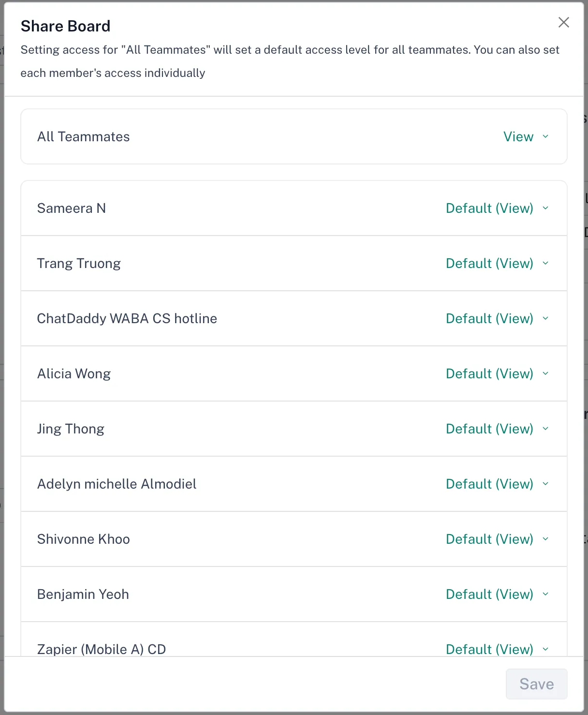
Task: Change Trang Truong's access level
Action: (497, 264)
